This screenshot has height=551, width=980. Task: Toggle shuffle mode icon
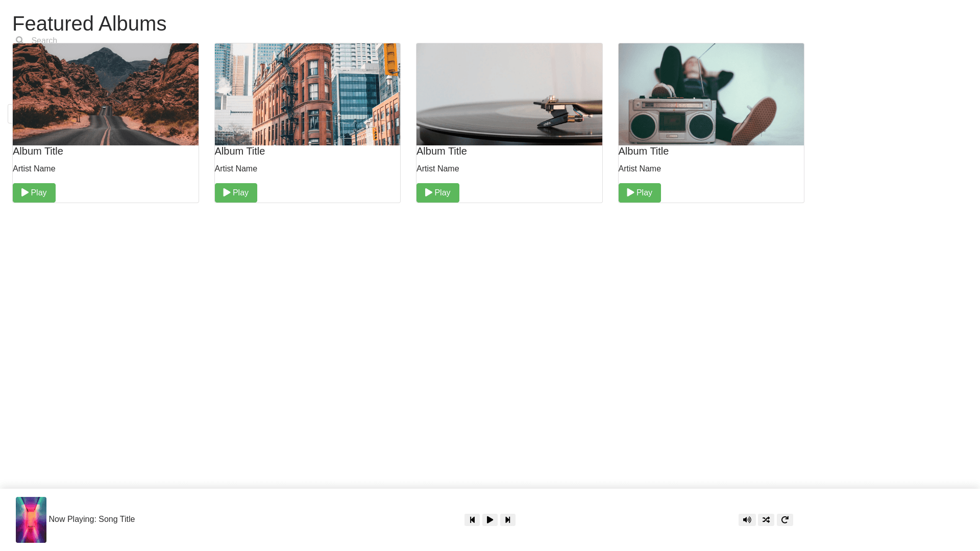pyautogui.click(x=766, y=519)
